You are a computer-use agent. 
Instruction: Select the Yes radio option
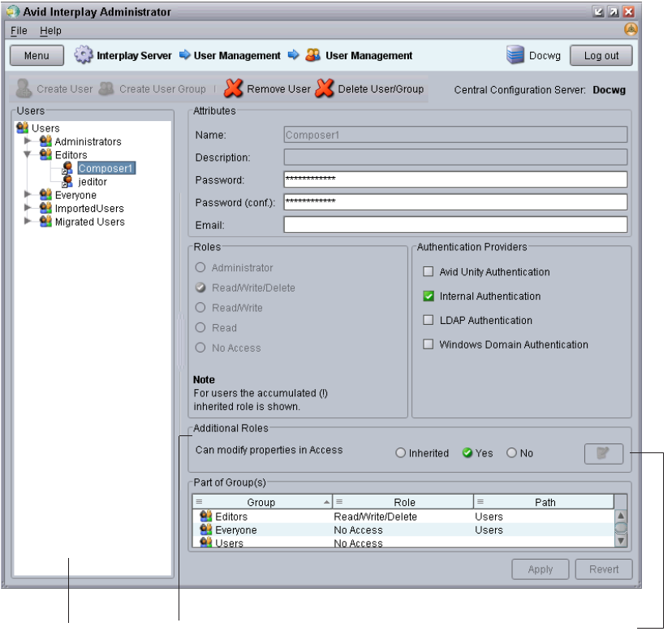click(467, 453)
